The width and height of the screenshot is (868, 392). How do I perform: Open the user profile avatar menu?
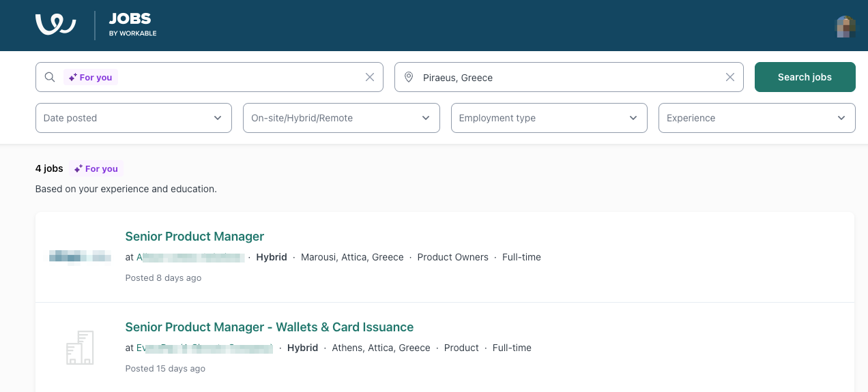(845, 26)
